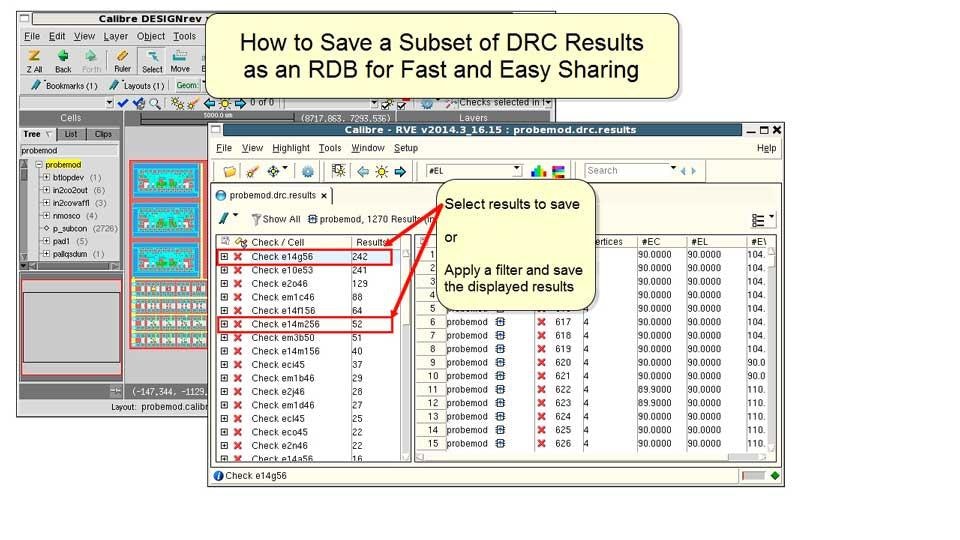Sort by Check / Cell column header
Viewport: 960px width, 540px height.
[x=277, y=242]
